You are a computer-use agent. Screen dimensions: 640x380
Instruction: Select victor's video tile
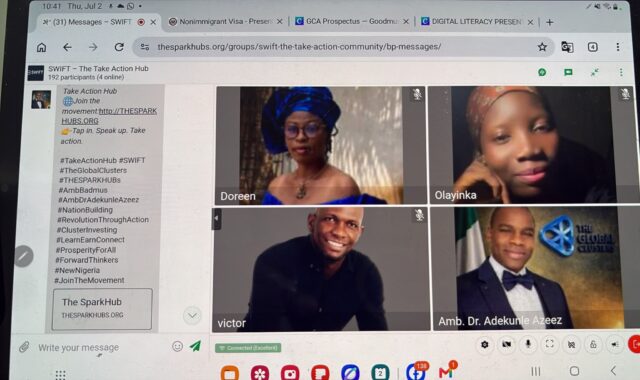(x=321, y=269)
